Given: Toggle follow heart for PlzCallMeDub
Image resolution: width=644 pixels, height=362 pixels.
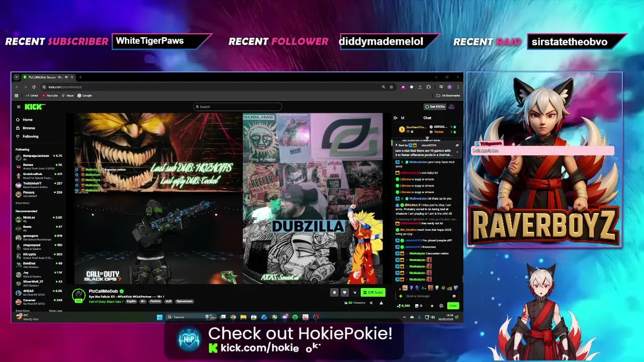Looking at the screenshot, I should [345, 292].
